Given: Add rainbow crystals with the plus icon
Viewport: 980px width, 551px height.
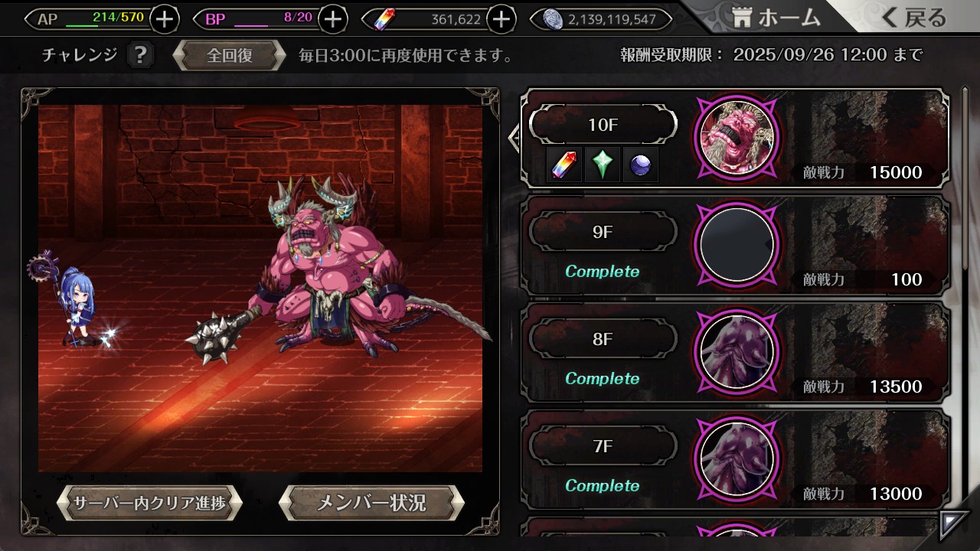Looking at the screenshot, I should point(501,19).
